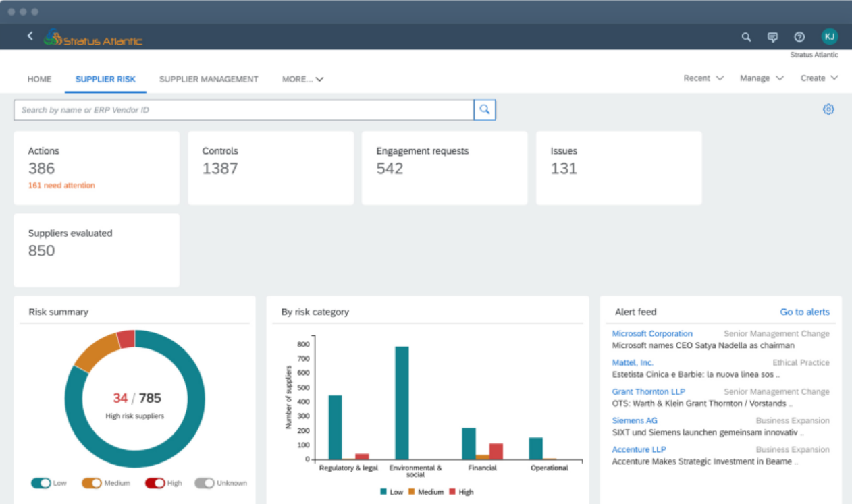
Task: Open the Recent dropdown
Action: pyautogui.click(x=702, y=78)
